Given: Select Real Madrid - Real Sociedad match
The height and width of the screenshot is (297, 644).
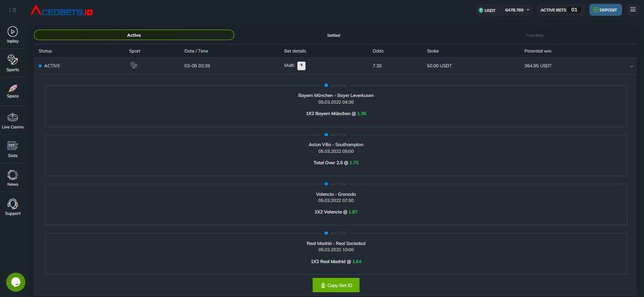Looking at the screenshot, I should pyautogui.click(x=336, y=243).
